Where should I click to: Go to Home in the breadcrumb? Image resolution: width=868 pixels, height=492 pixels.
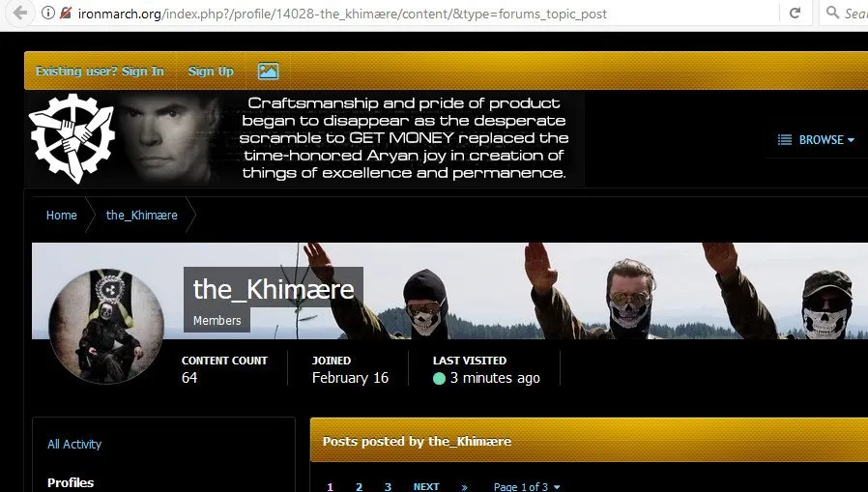(62, 215)
